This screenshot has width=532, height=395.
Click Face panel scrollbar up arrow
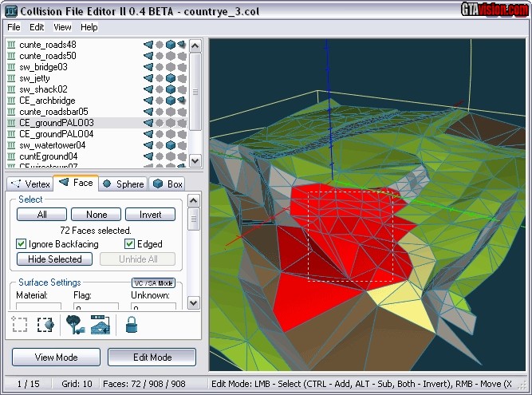pyautogui.click(x=193, y=200)
